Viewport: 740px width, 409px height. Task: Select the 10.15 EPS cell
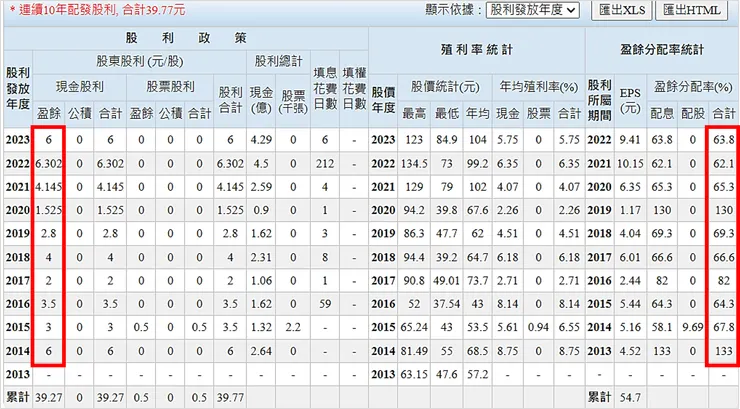tap(630, 164)
